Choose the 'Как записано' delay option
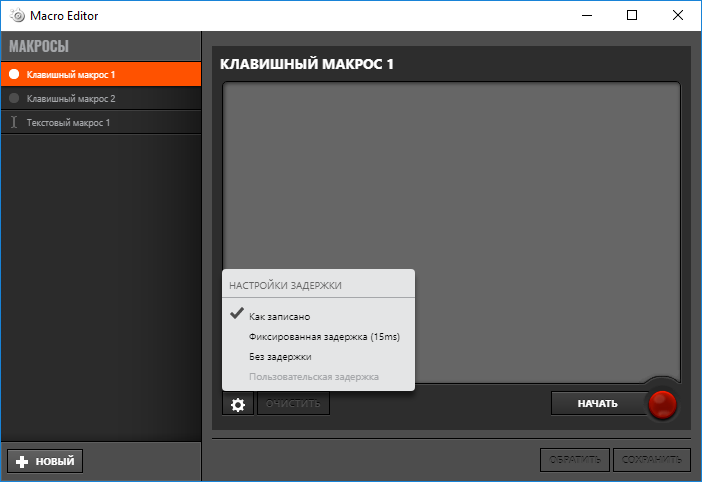Image resolution: width=702 pixels, height=482 pixels. 279,316
